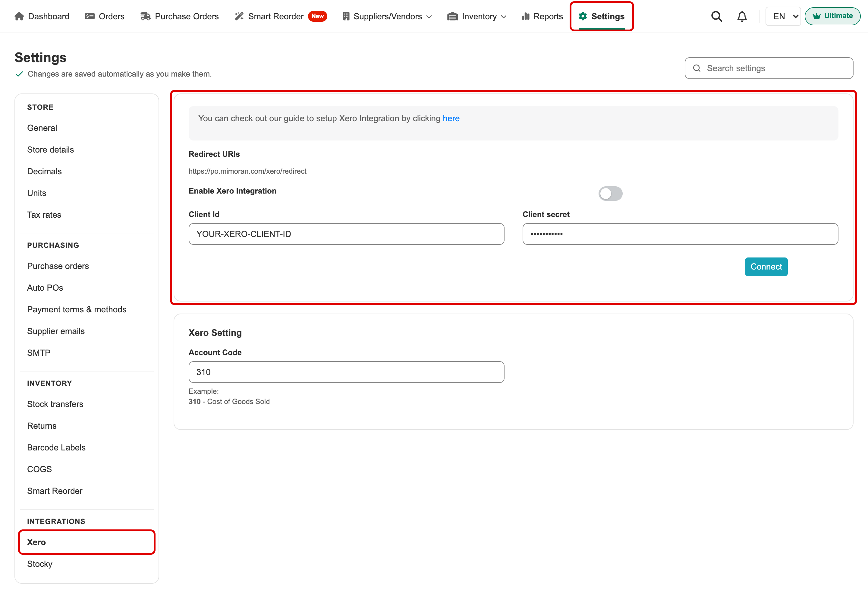The height and width of the screenshot is (603, 868).
Task: Click the Inventory warehouse icon
Action: (x=452, y=16)
